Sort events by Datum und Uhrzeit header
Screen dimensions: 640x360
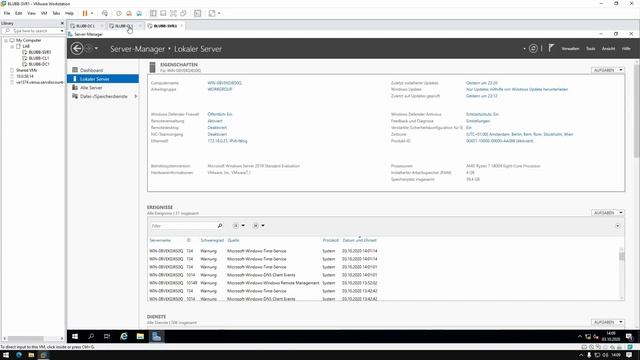click(359, 240)
